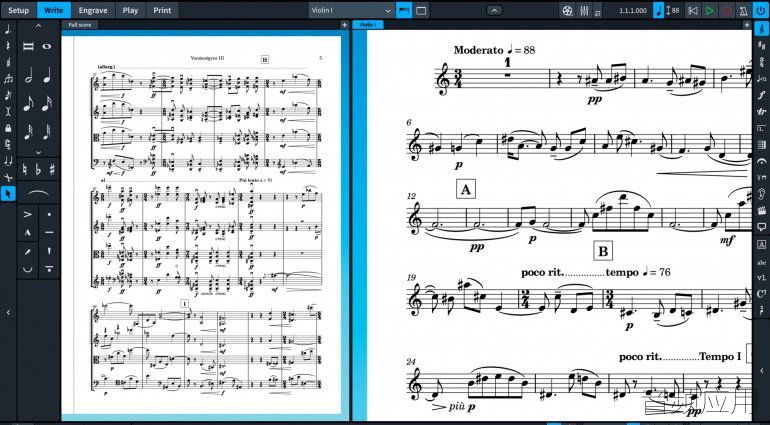Switch to Print mode
Screen dimensions: 770x425
click(162, 10)
